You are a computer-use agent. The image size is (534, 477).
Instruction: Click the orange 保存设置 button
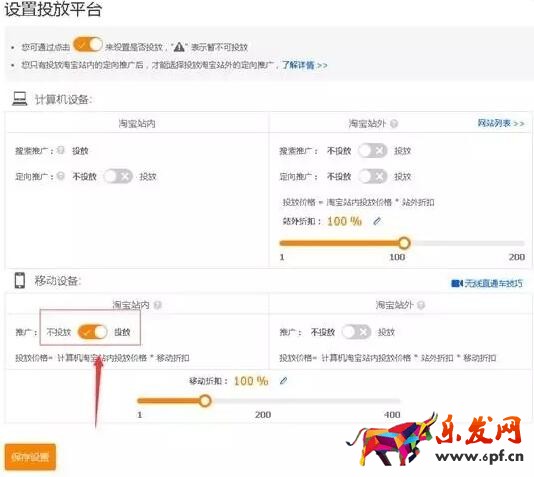pos(30,457)
